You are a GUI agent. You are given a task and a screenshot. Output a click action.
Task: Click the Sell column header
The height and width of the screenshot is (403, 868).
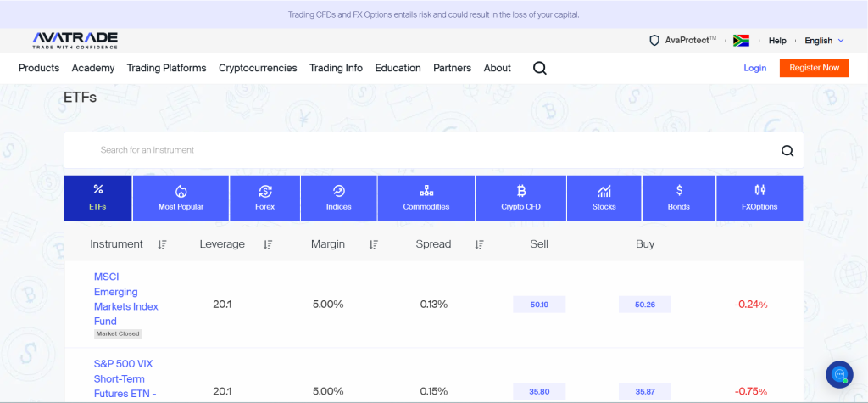click(539, 244)
